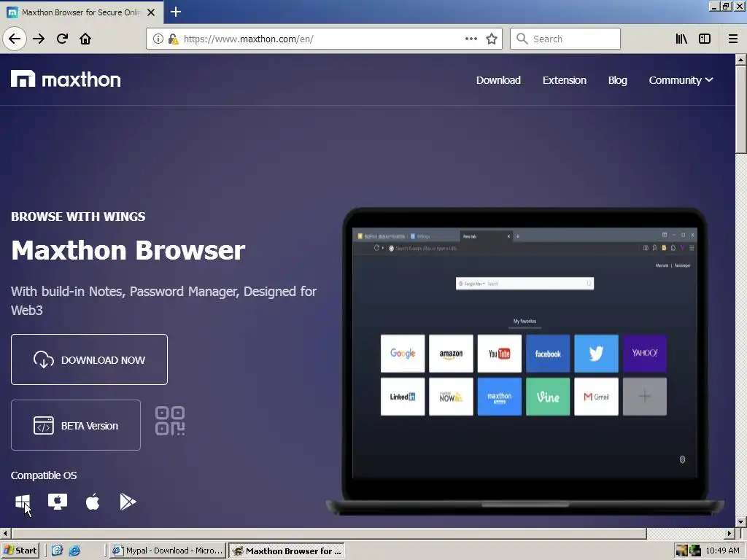Go forward using the forward arrow button
The height and width of the screenshot is (560, 747).
pos(39,39)
